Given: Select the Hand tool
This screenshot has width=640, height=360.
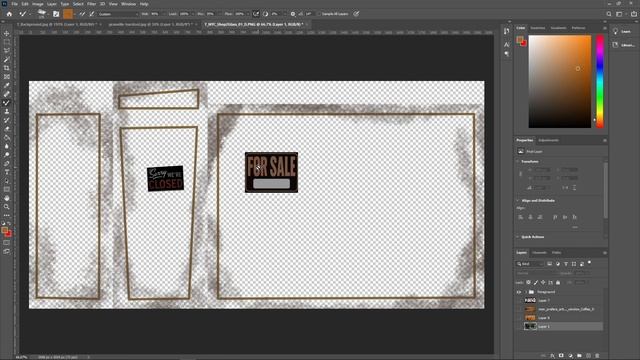Looking at the screenshot, I should pos(7,198).
